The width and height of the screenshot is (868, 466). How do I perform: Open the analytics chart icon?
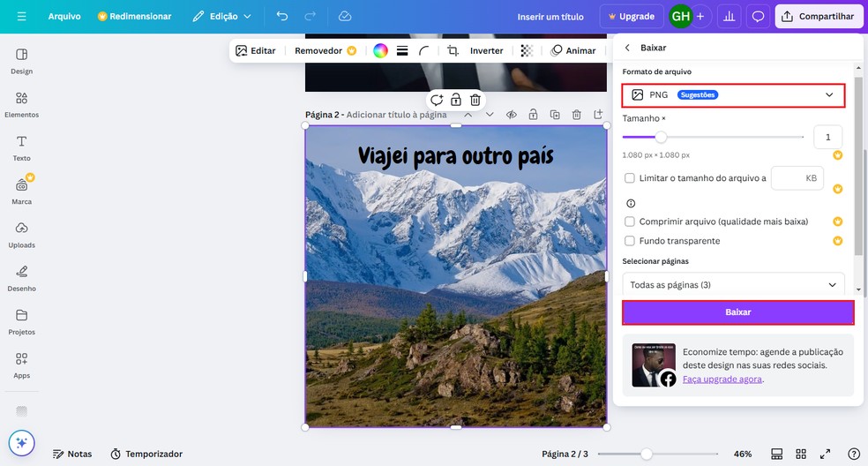[x=729, y=17]
